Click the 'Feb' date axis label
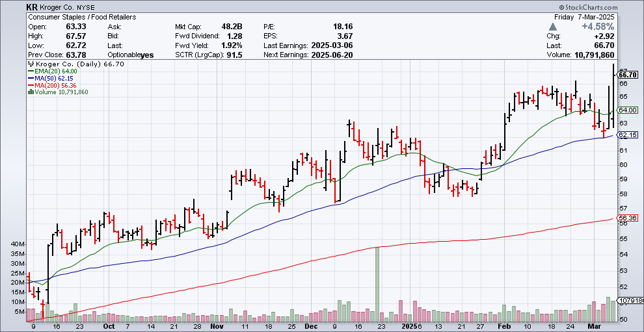The image size is (644, 332). [504, 327]
